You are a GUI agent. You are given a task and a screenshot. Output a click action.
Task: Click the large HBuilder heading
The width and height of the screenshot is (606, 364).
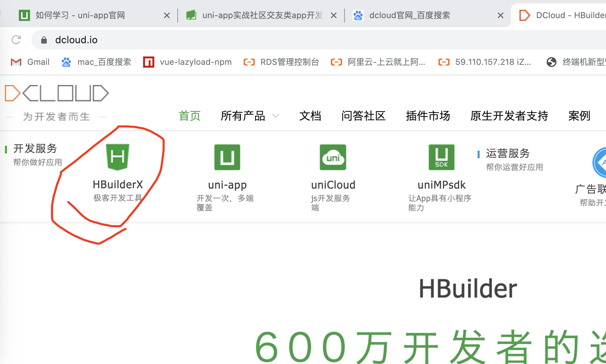[468, 289]
